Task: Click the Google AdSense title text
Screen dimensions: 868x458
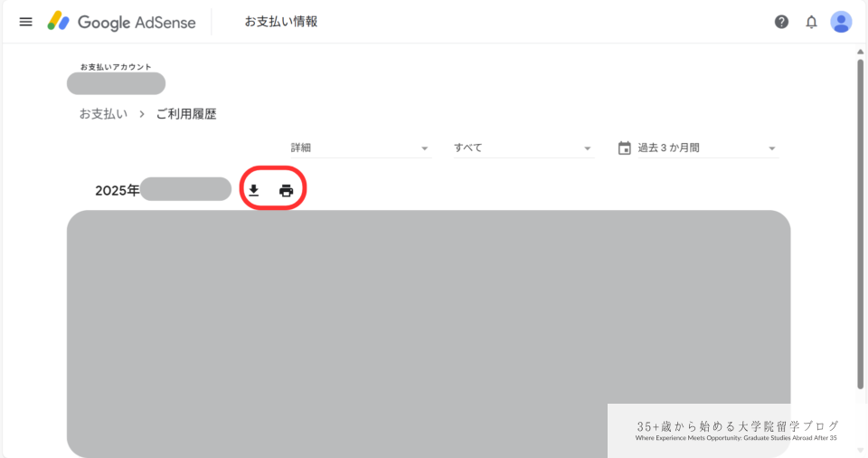Action: pos(137,23)
